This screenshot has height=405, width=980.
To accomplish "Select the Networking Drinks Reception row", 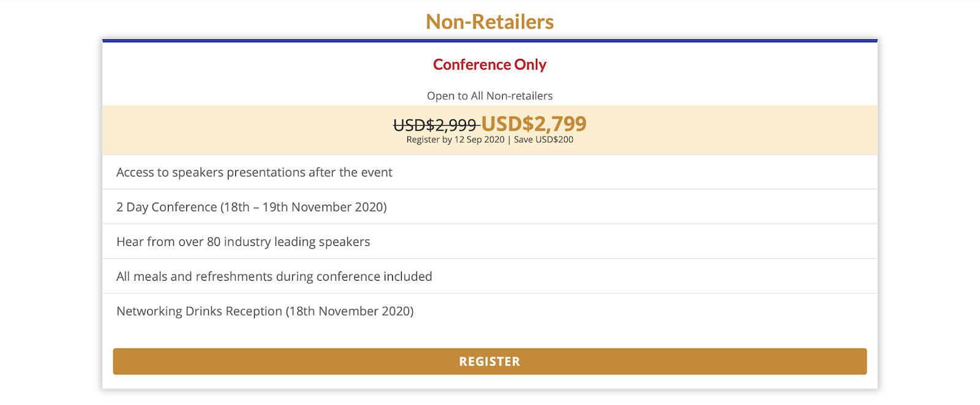I will tap(489, 311).
